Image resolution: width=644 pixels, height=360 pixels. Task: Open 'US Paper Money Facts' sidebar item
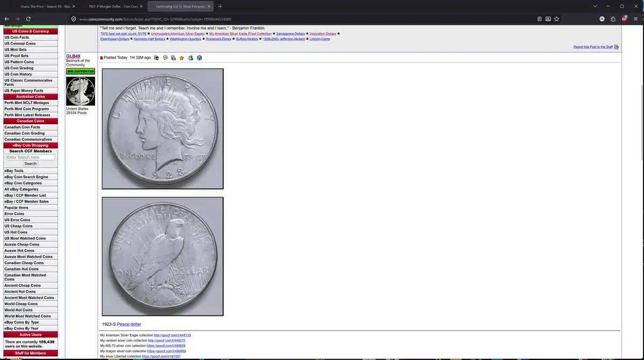point(30,91)
